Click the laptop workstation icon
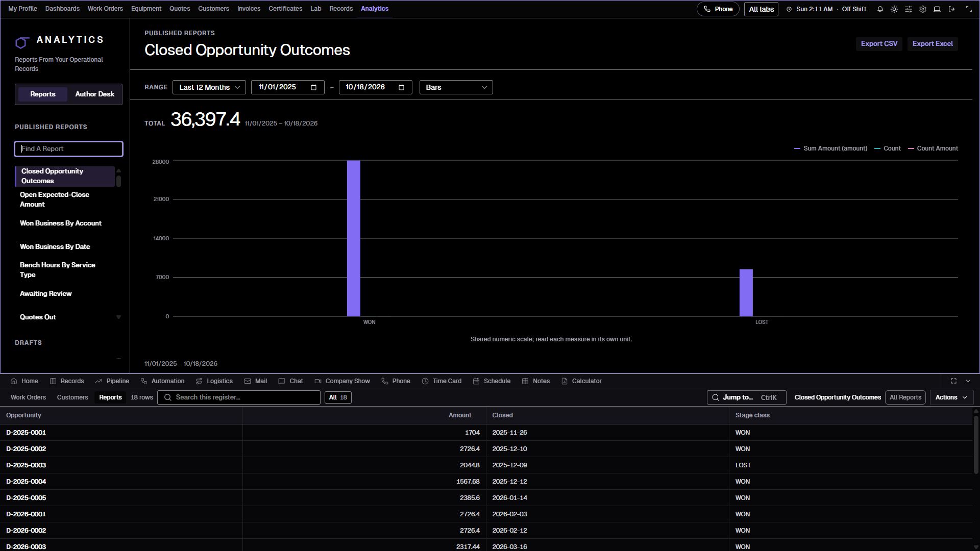This screenshot has height=551, width=980. click(937, 9)
